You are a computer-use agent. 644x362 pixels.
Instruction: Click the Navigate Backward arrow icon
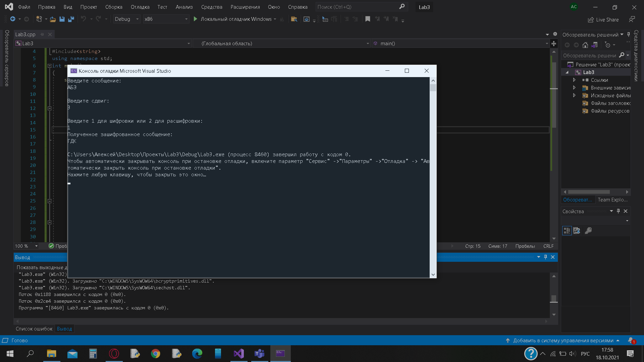pyautogui.click(x=13, y=19)
